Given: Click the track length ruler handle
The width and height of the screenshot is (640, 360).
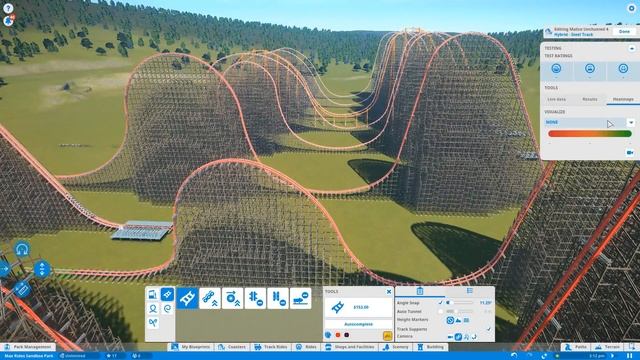Looking at the screenshot, I should (x=22, y=289).
